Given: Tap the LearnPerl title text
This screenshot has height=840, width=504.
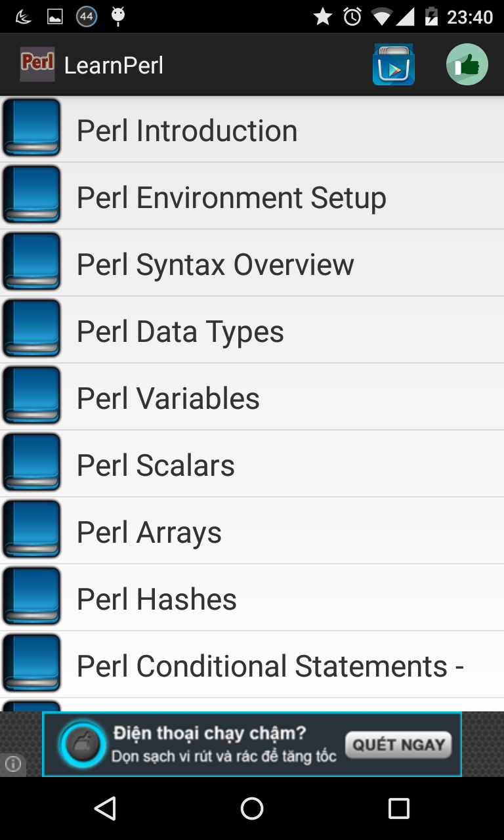Looking at the screenshot, I should [x=114, y=65].
